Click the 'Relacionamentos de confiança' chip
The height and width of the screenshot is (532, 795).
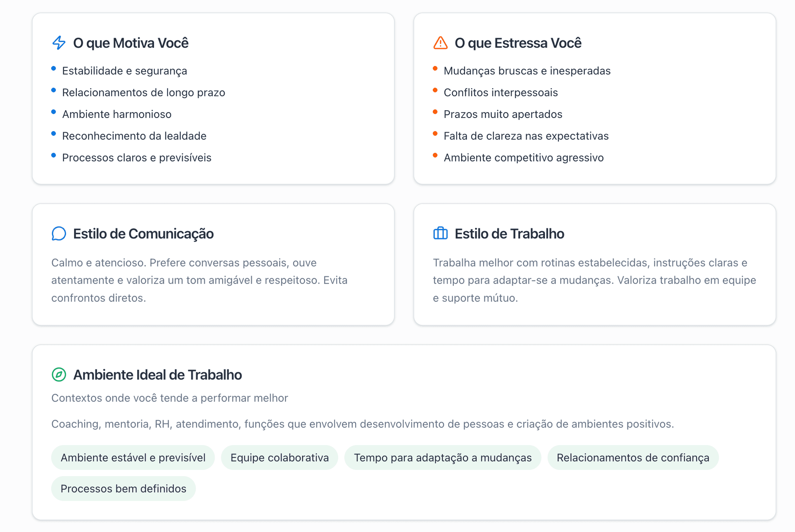click(633, 457)
